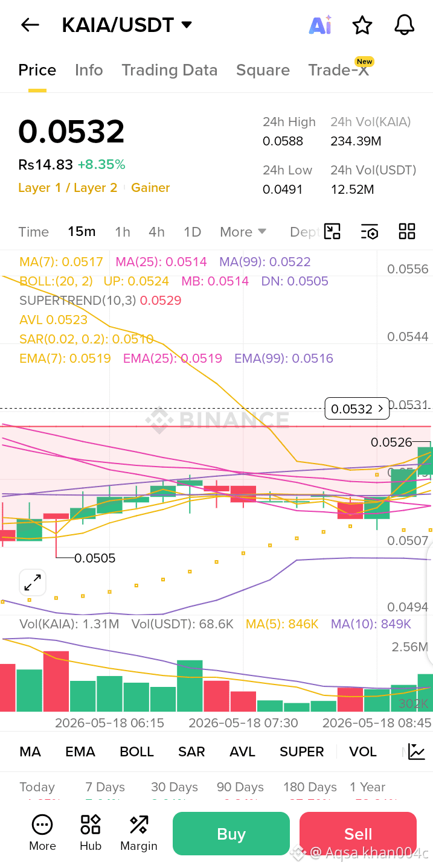The image size is (433, 868).
Task: Open the Trading Data tab
Action: (x=170, y=70)
